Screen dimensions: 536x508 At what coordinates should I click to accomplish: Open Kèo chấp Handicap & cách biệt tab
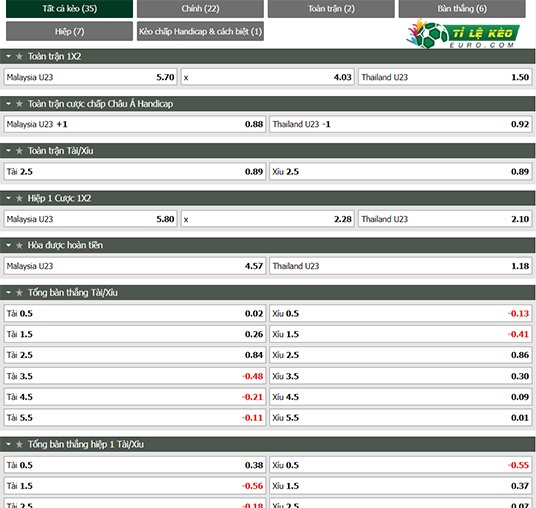(x=200, y=31)
